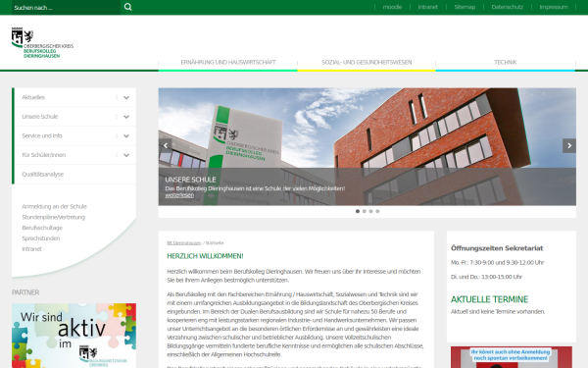Screen dimensions: 588x368
Task: Open Service und Info menu item
Action: [42, 136]
